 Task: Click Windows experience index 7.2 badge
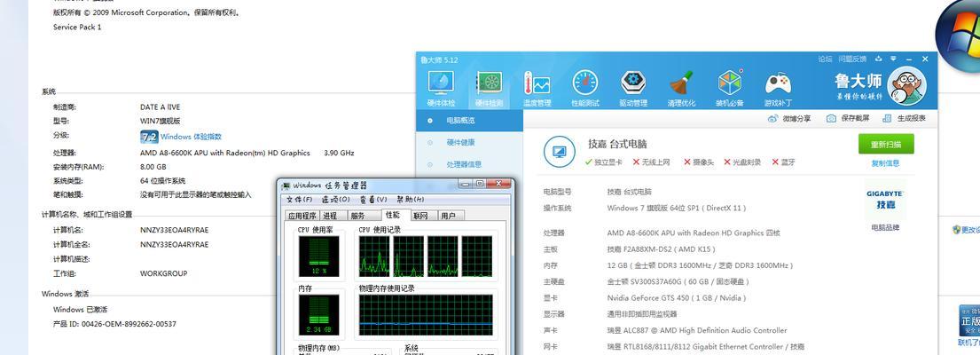tap(149, 137)
